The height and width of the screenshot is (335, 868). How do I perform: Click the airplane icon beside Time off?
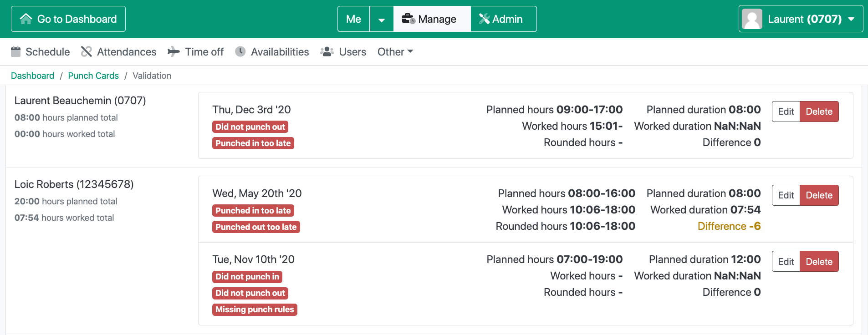(x=174, y=52)
